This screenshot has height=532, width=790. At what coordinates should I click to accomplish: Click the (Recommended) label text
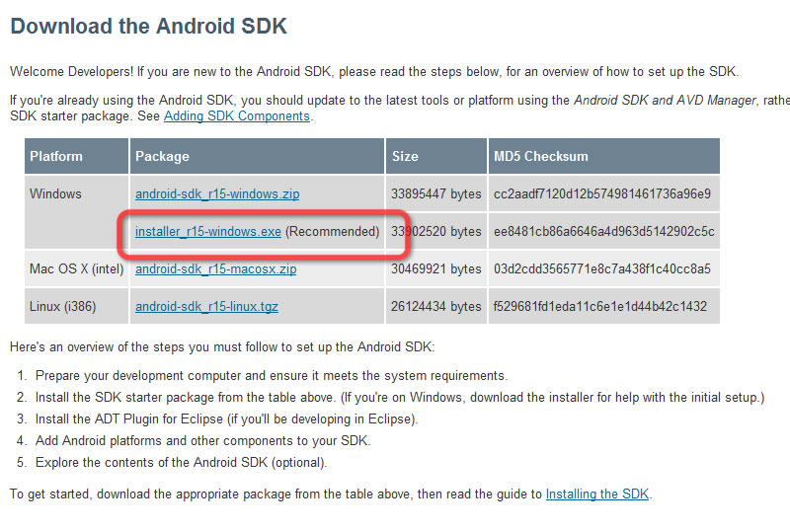pyautogui.click(x=333, y=232)
